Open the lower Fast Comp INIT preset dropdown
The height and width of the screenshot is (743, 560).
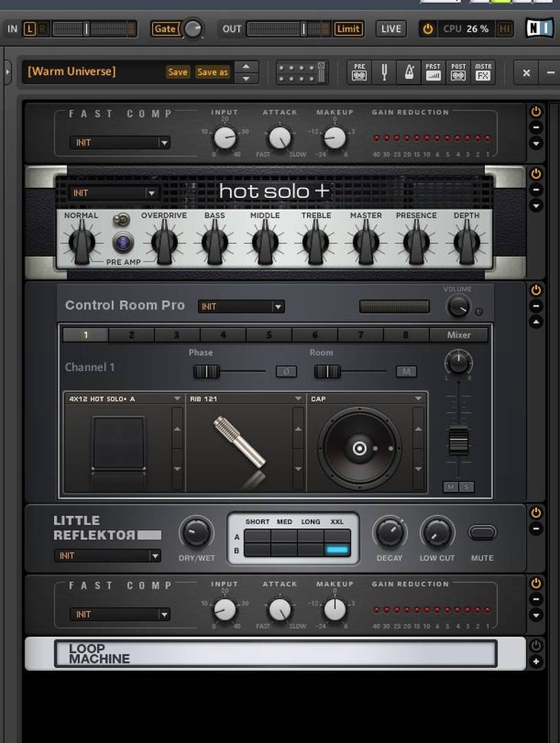[x=120, y=614]
